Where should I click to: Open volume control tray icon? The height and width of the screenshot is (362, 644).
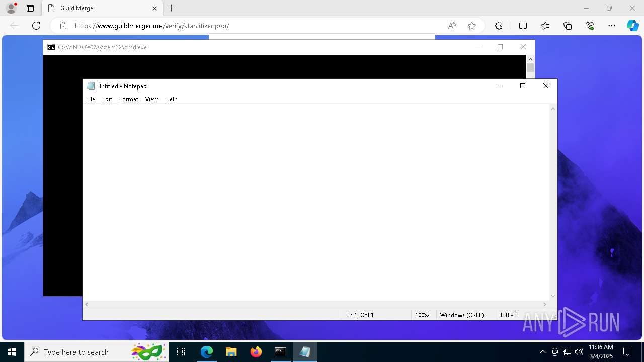[x=579, y=352]
